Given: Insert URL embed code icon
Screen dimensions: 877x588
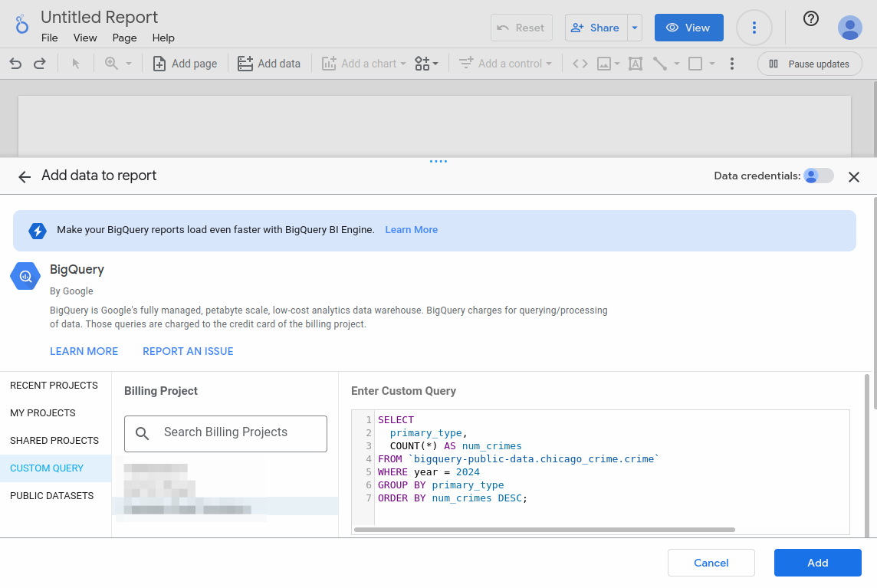Looking at the screenshot, I should tap(580, 64).
